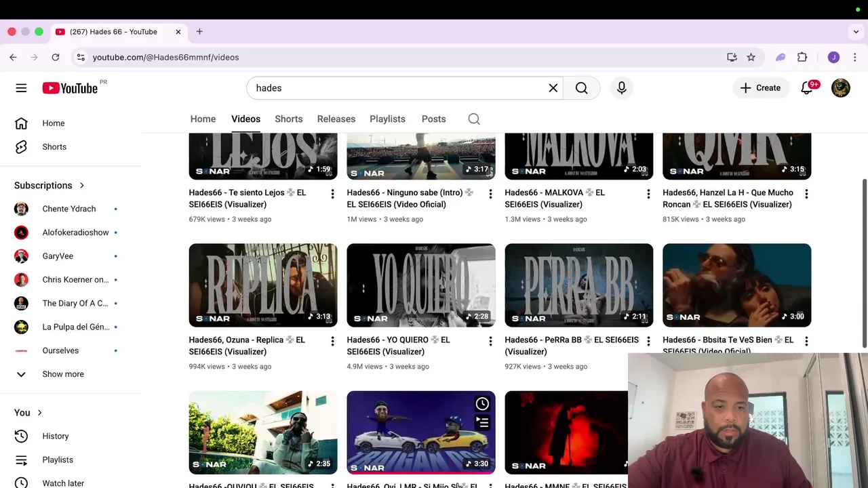
Task: Open the Posts channel tab
Action: pyautogui.click(x=434, y=119)
